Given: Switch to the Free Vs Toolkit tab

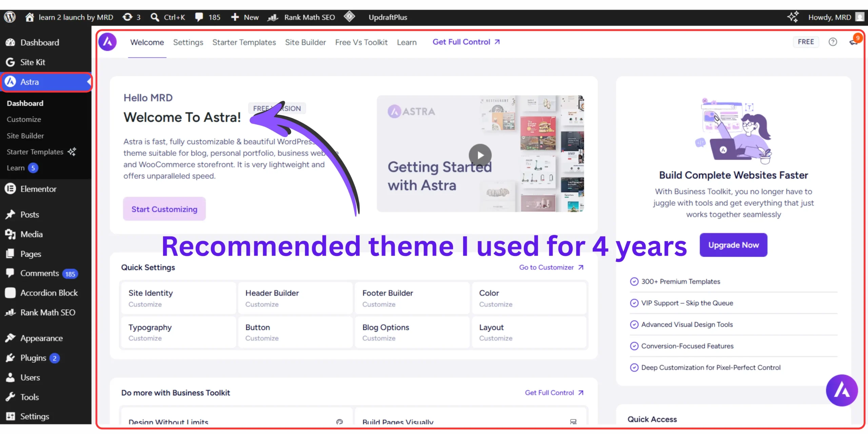Looking at the screenshot, I should click(361, 42).
